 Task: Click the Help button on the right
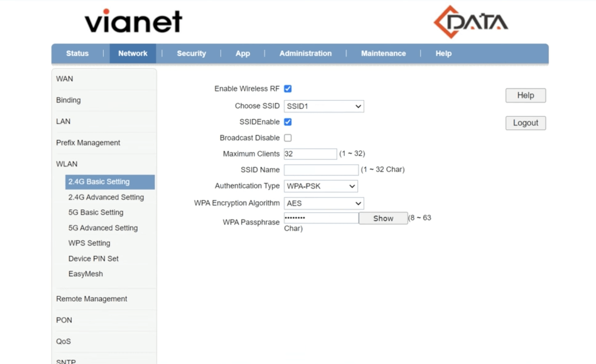[x=525, y=95]
